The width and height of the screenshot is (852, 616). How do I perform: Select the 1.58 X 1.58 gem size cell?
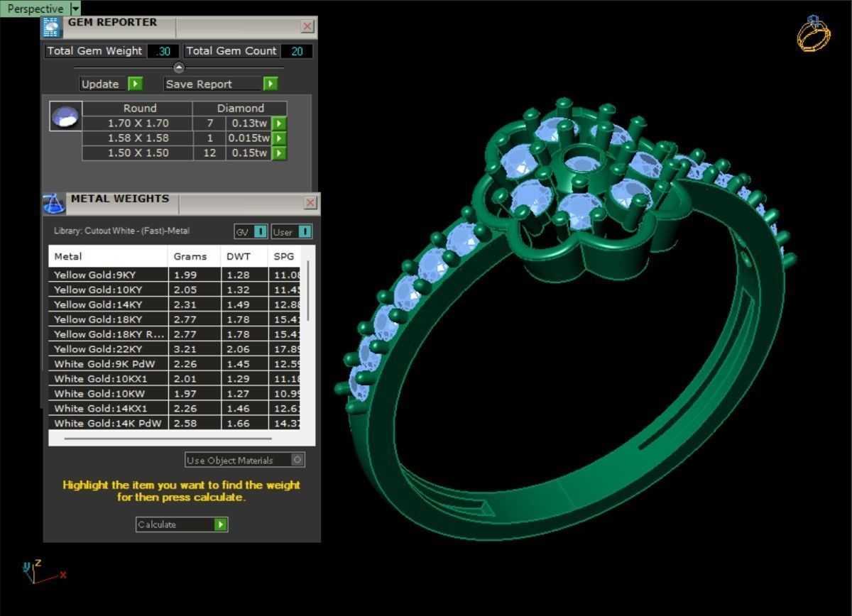[x=138, y=138]
